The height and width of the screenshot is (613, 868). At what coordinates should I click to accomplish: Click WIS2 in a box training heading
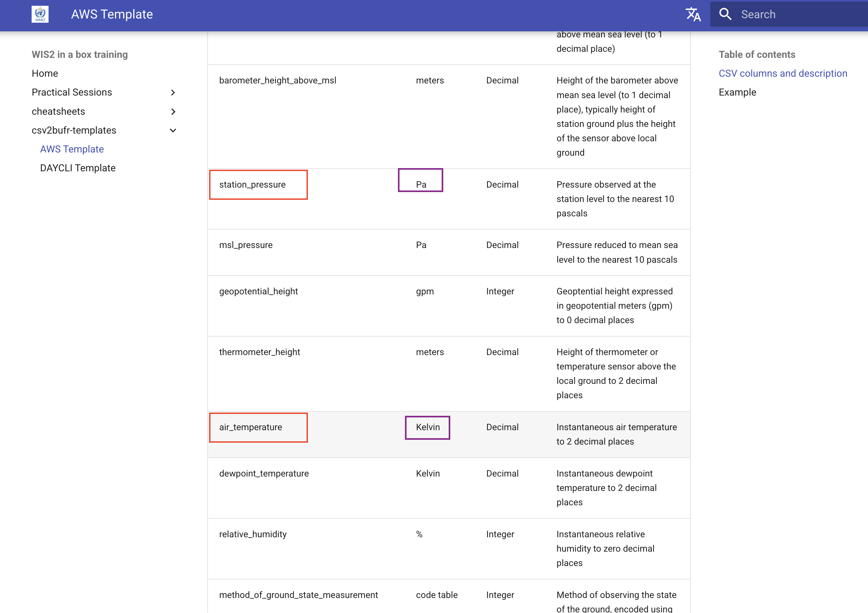tap(80, 54)
